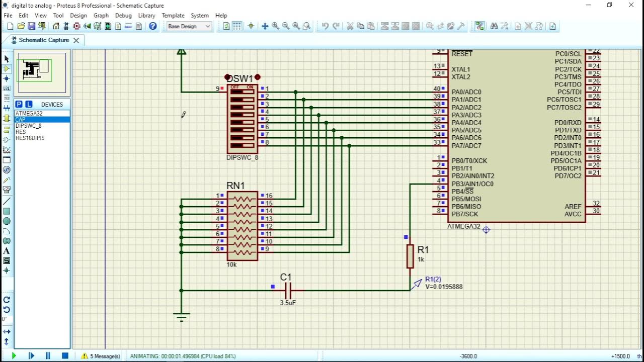Toggle the grid display icon
Viewport: 644px width, 362px height.
pyautogui.click(x=237, y=26)
